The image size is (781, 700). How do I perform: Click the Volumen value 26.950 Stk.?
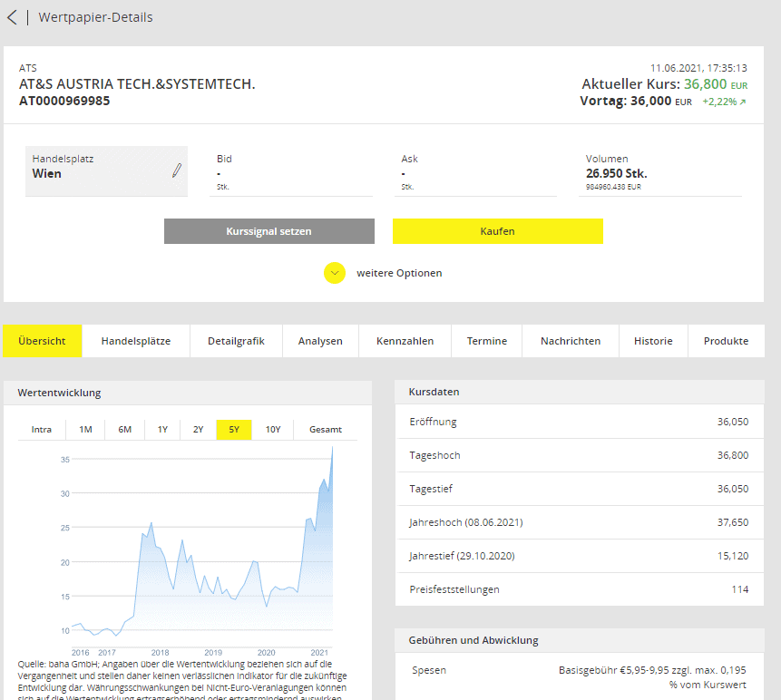617,174
